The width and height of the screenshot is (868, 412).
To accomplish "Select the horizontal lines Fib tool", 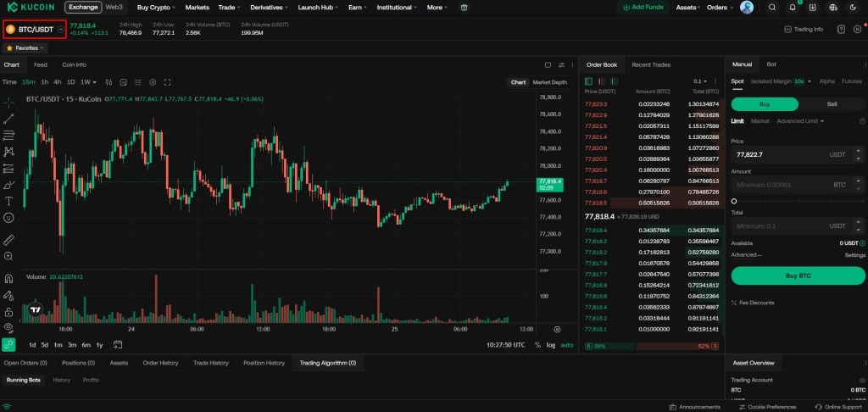I will tap(8, 135).
